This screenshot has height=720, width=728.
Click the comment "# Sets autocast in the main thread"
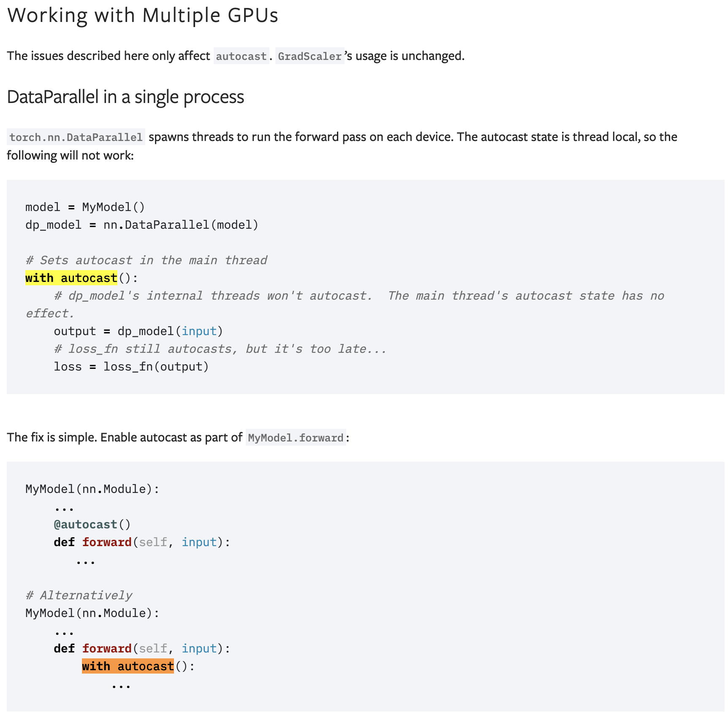146,260
